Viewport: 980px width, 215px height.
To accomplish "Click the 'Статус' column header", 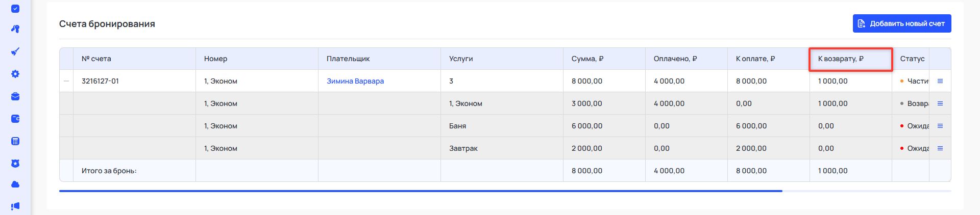I will pos(912,59).
